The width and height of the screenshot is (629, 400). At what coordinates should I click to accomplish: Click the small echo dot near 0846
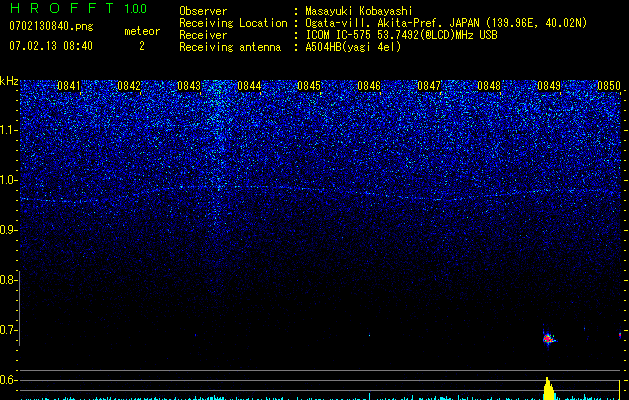[x=369, y=335]
